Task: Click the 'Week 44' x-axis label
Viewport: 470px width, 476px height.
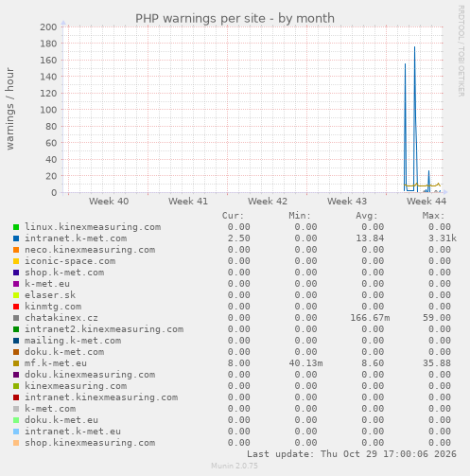Action: click(426, 202)
